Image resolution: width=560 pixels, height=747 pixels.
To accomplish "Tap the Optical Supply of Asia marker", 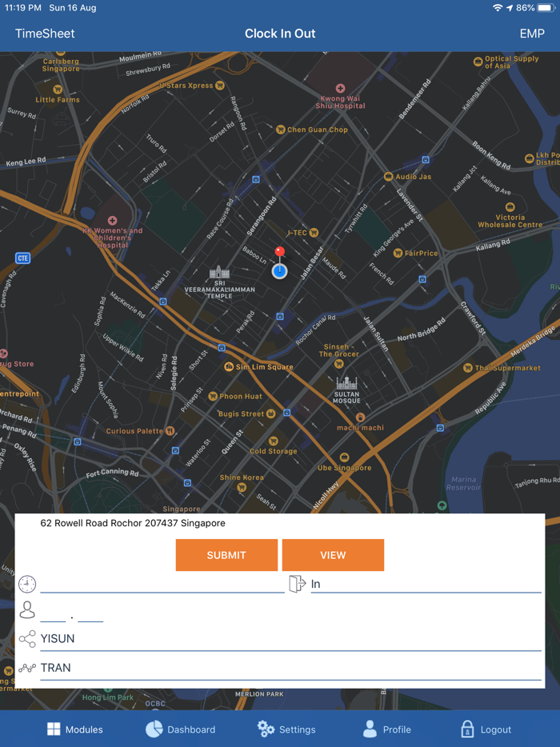I will coord(478,61).
